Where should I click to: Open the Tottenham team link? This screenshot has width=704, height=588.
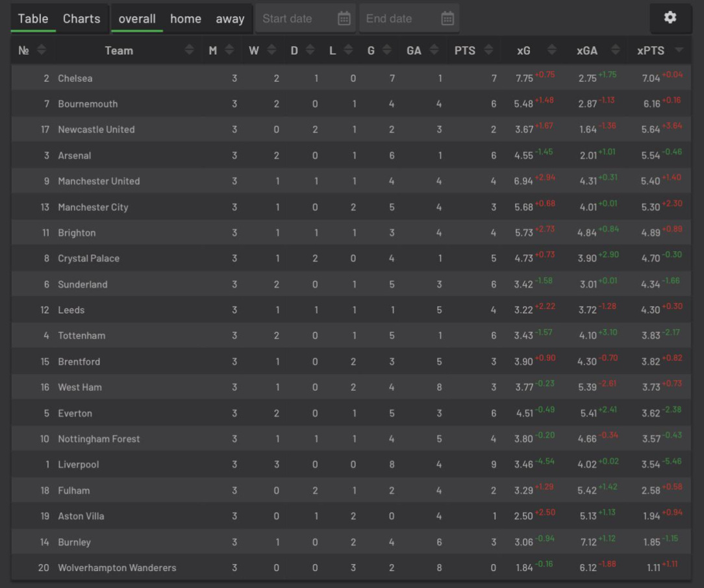pyautogui.click(x=82, y=336)
